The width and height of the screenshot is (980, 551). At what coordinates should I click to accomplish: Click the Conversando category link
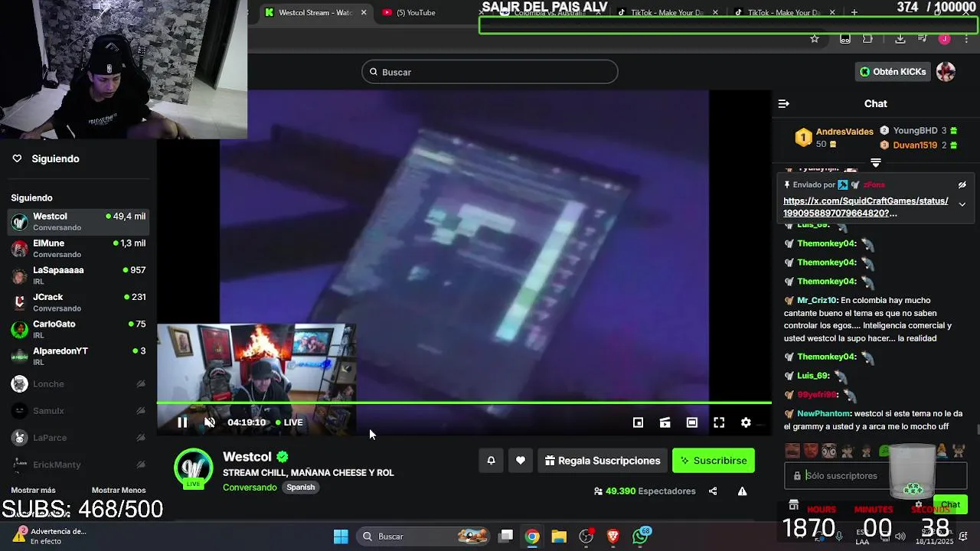250,487
